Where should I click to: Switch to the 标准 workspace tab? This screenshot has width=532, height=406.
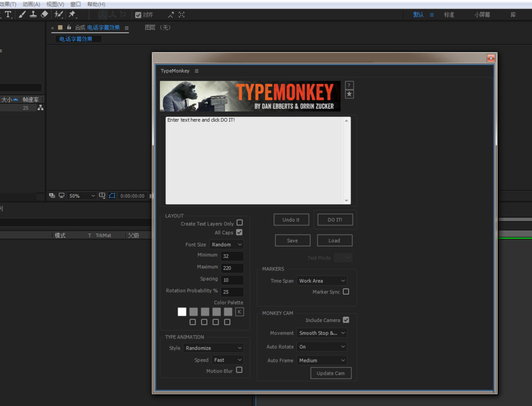[449, 15]
